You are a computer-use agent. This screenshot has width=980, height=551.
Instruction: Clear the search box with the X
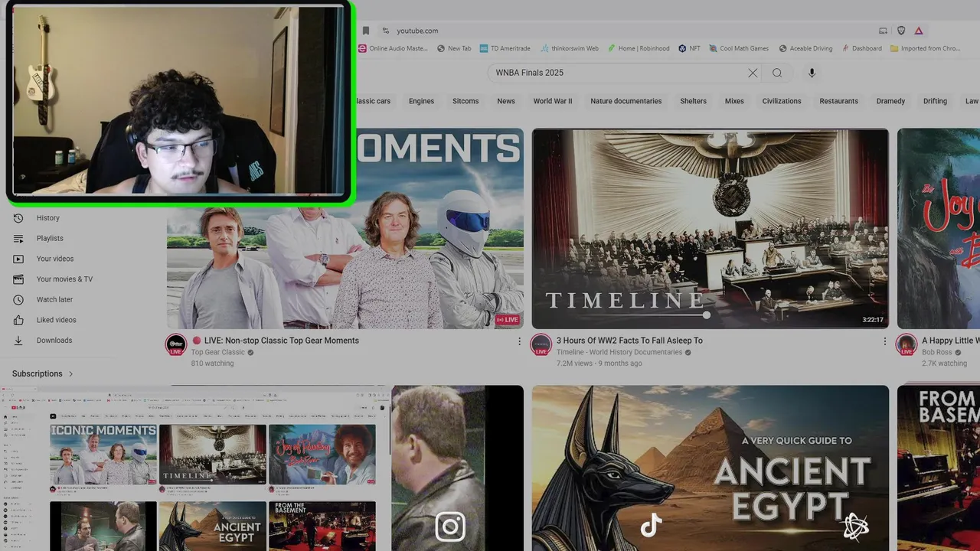[x=753, y=73]
